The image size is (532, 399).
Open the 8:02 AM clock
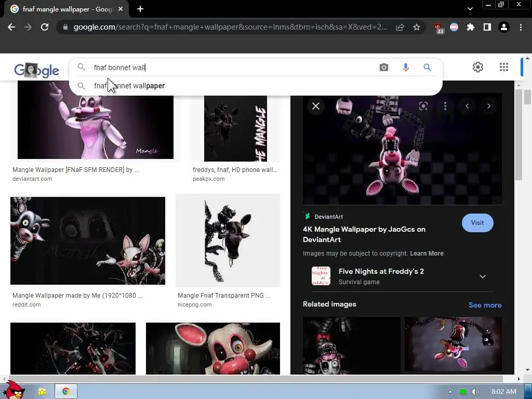(x=504, y=392)
